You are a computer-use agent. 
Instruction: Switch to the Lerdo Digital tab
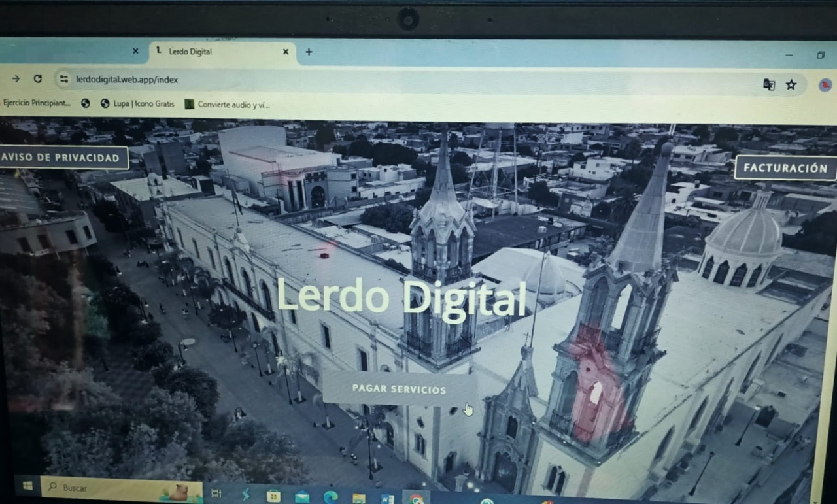click(x=209, y=52)
